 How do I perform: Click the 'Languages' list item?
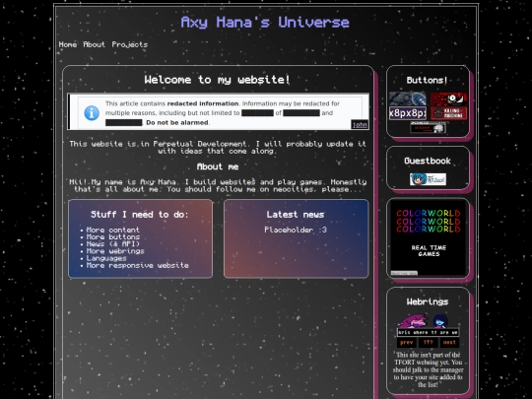(106, 258)
